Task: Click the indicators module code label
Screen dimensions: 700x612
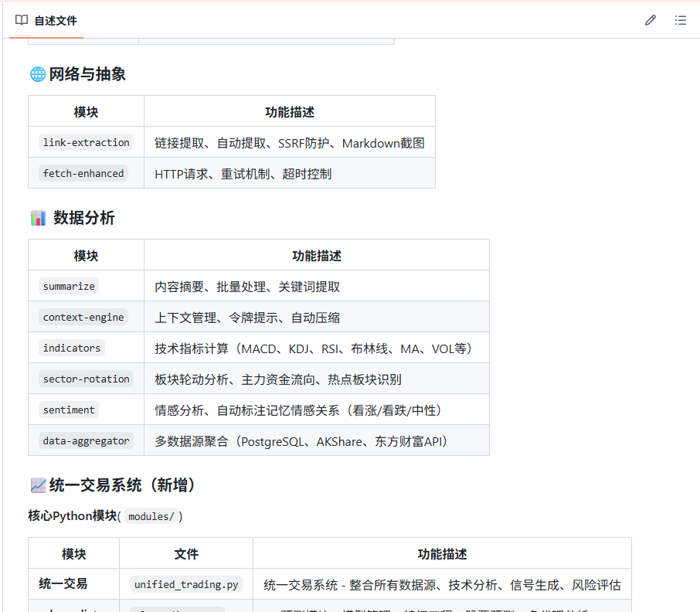Action: [72, 348]
